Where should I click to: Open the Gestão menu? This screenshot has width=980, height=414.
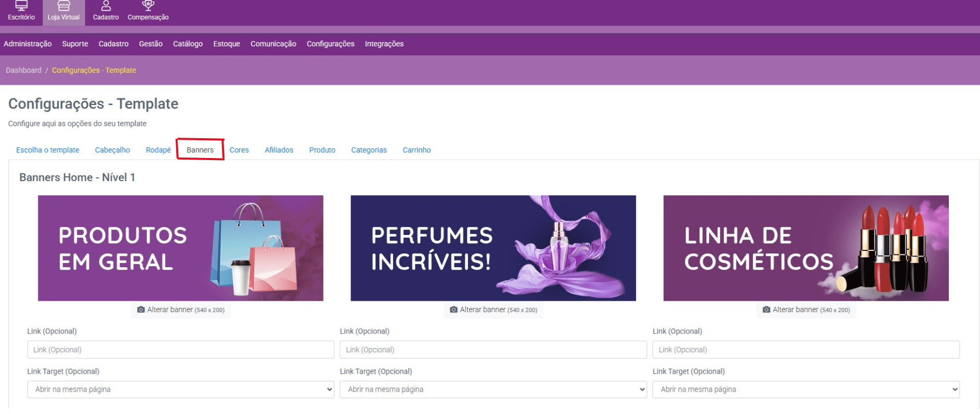pos(151,44)
